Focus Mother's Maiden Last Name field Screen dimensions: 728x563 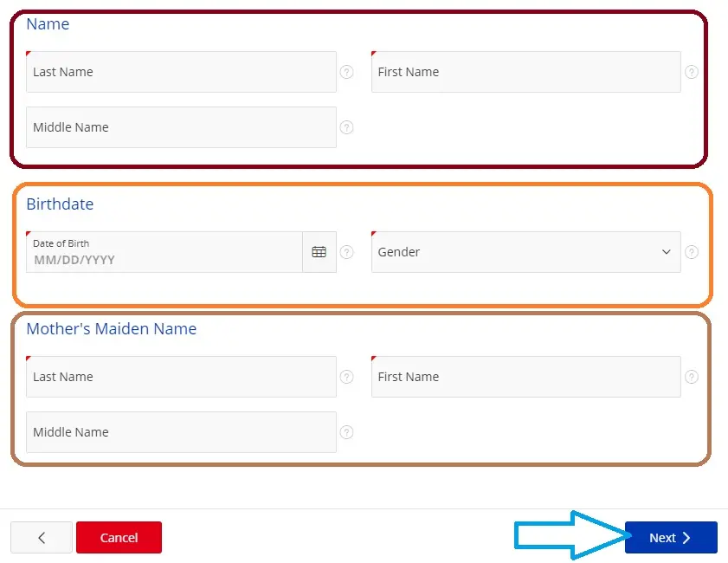pyautogui.click(x=181, y=377)
